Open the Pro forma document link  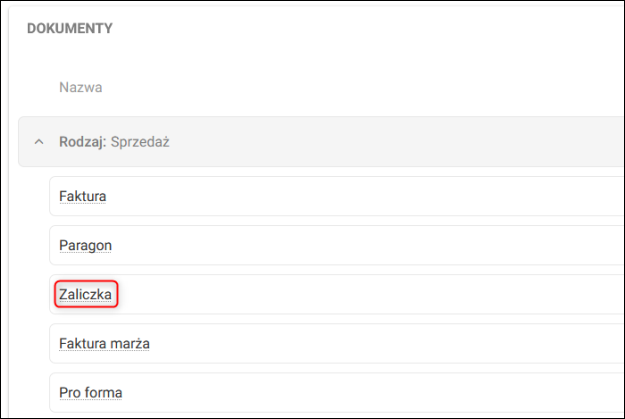[x=90, y=393]
